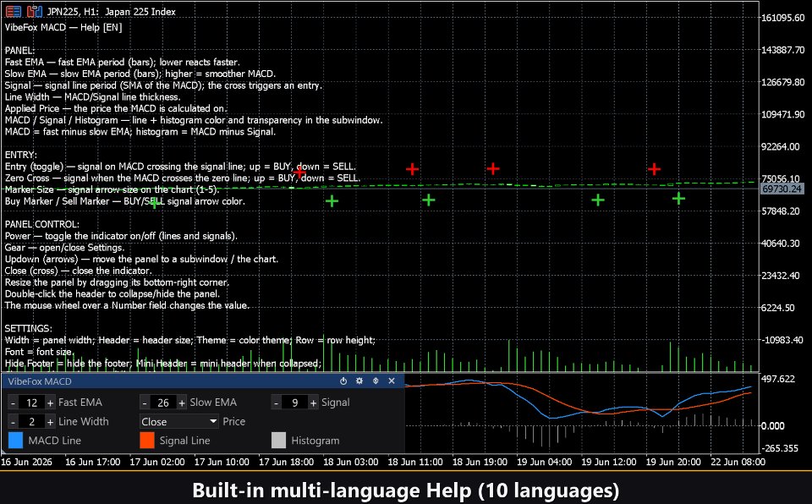Click the updown arrows panel move icon
The image size is (812, 504).
point(376,381)
